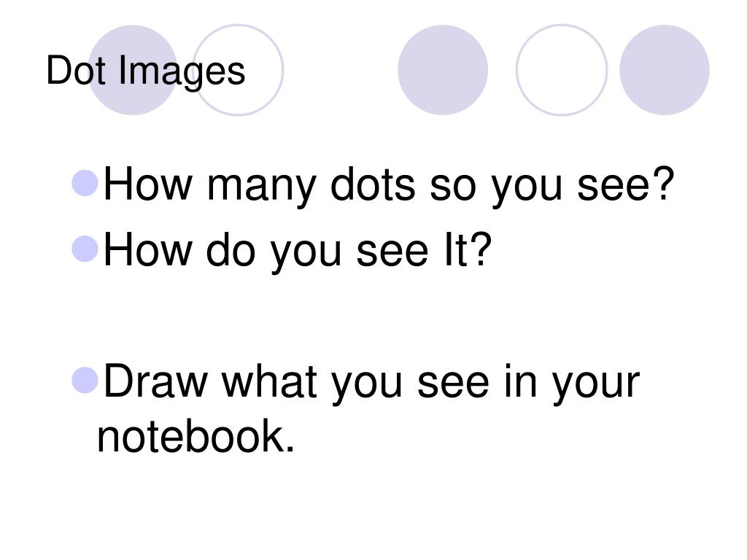Click the word 'see?' ending first bullet
The width and height of the screenshot is (747, 560).
tap(625, 184)
